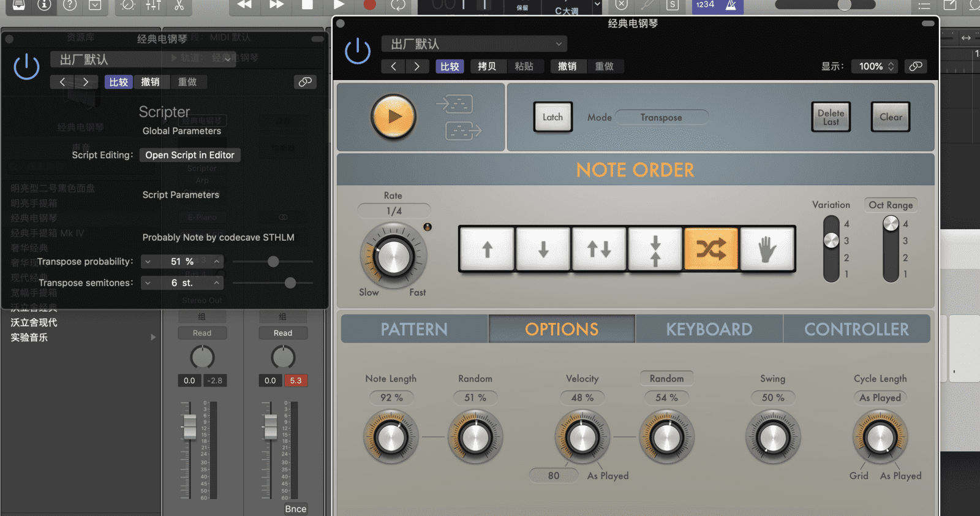Increase Transpose semitones with up chevron
The height and width of the screenshot is (516, 980).
coord(216,283)
